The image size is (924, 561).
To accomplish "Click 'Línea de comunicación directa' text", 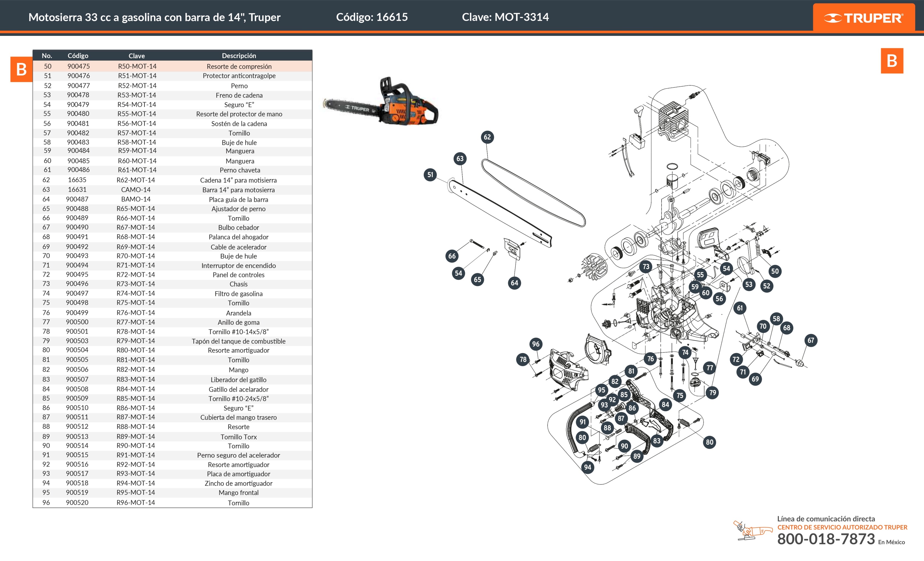I will click(826, 519).
